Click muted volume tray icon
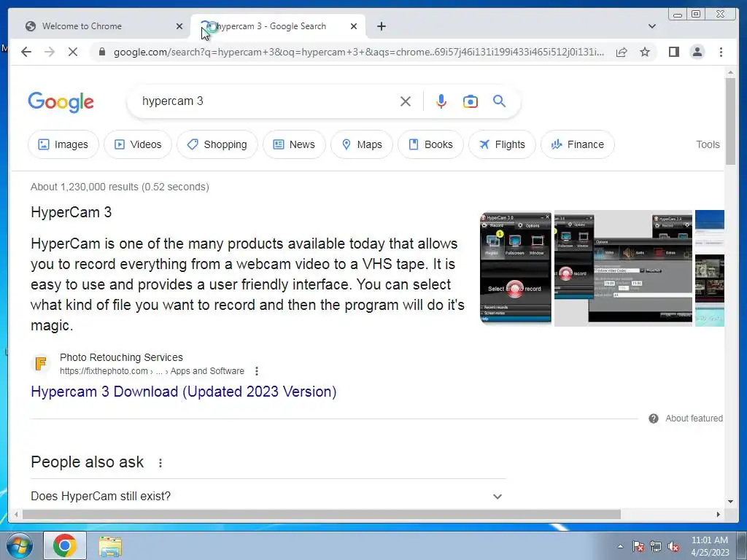The height and width of the screenshot is (560, 747). click(673, 546)
